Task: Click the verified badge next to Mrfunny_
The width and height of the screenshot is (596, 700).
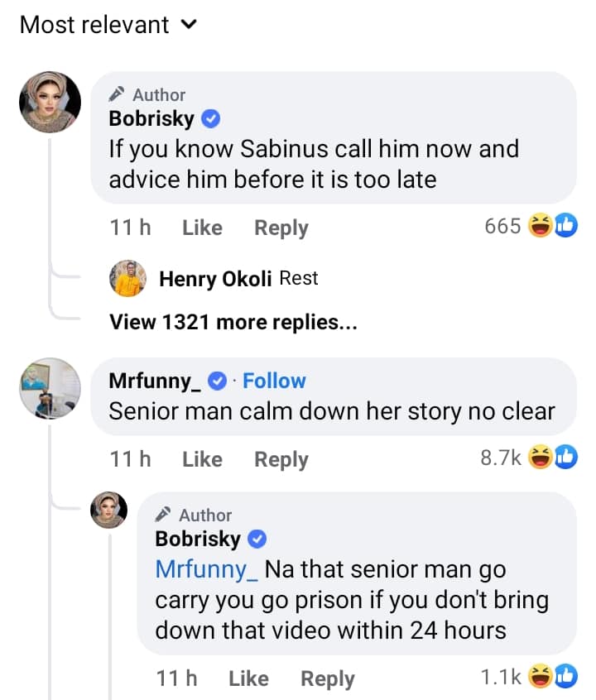Action: tap(218, 381)
